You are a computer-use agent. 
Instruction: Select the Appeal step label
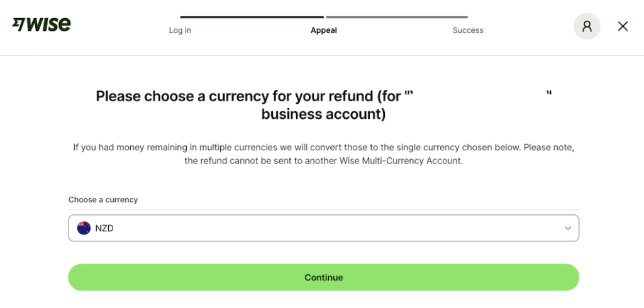(324, 30)
